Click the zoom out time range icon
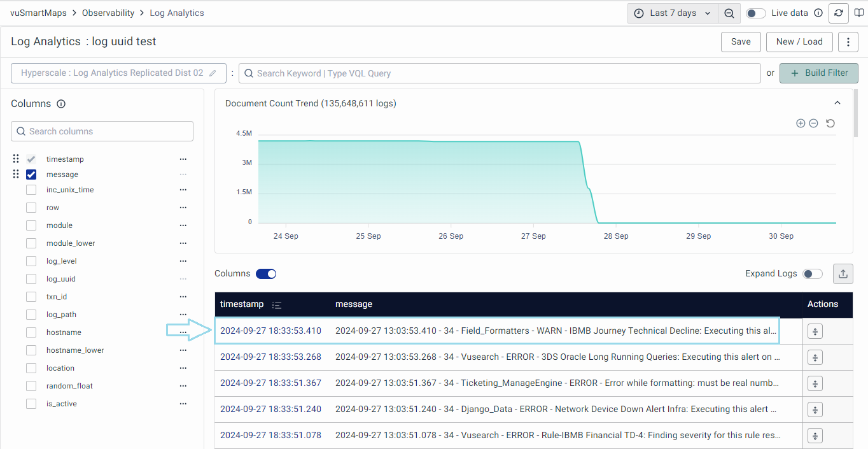Viewport: 868px width, 449px height. 729,13
